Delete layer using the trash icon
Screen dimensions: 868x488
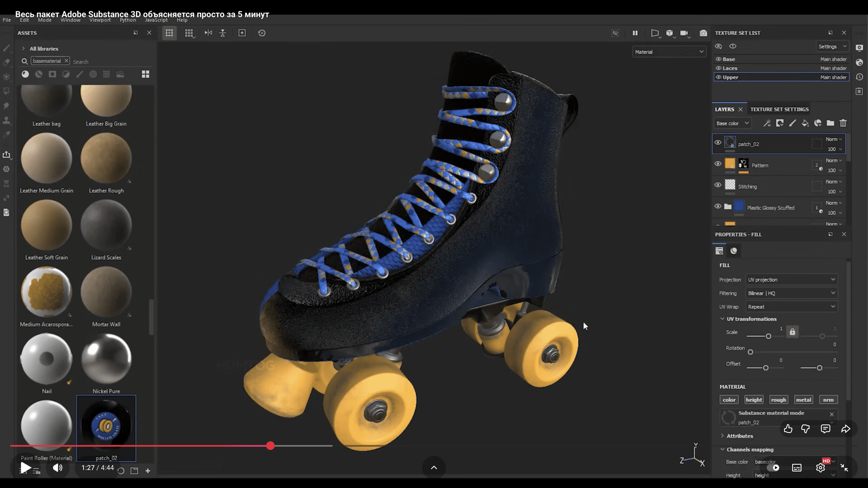pos(843,123)
